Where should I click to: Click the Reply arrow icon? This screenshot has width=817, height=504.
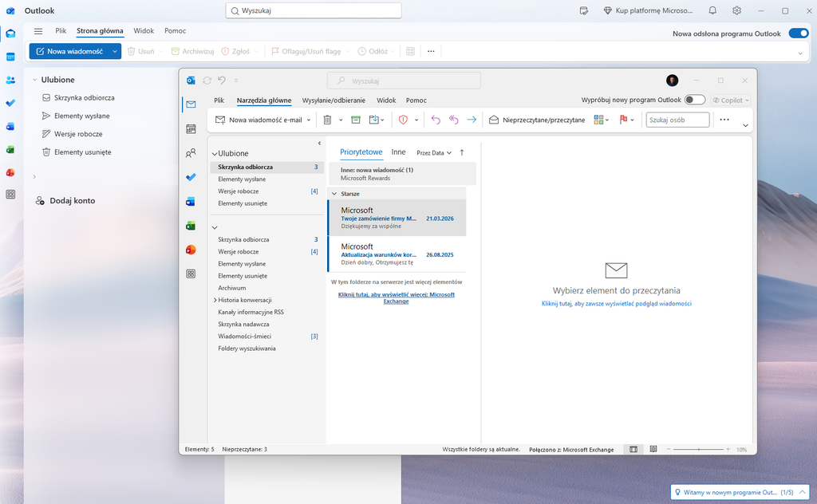click(436, 120)
